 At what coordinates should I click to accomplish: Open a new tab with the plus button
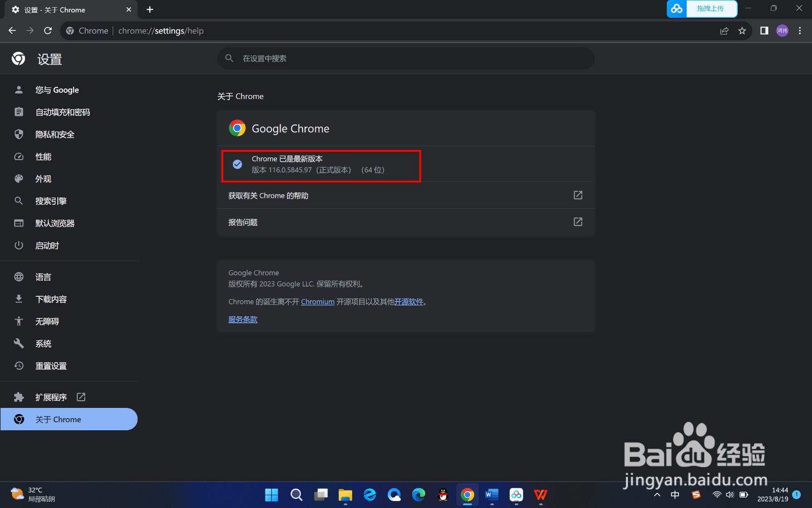pos(150,10)
